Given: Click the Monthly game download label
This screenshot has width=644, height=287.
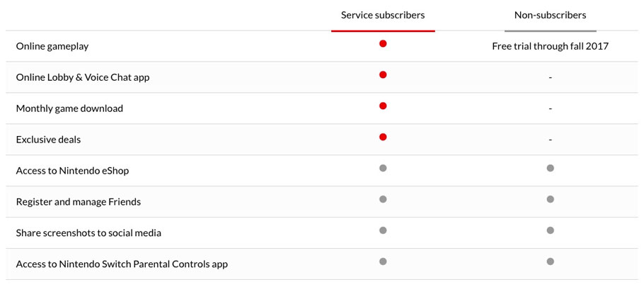Looking at the screenshot, I should click(x=69, y=108).
